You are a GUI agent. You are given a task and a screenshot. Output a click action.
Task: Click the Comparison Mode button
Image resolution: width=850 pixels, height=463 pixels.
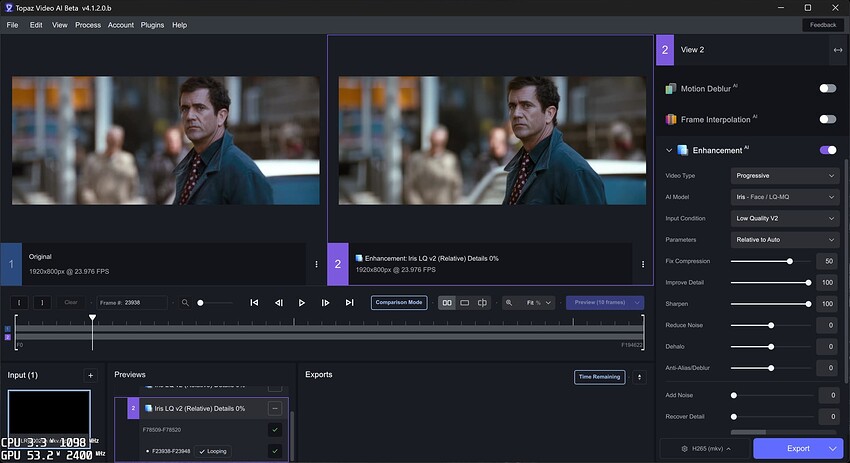point(399,302)
